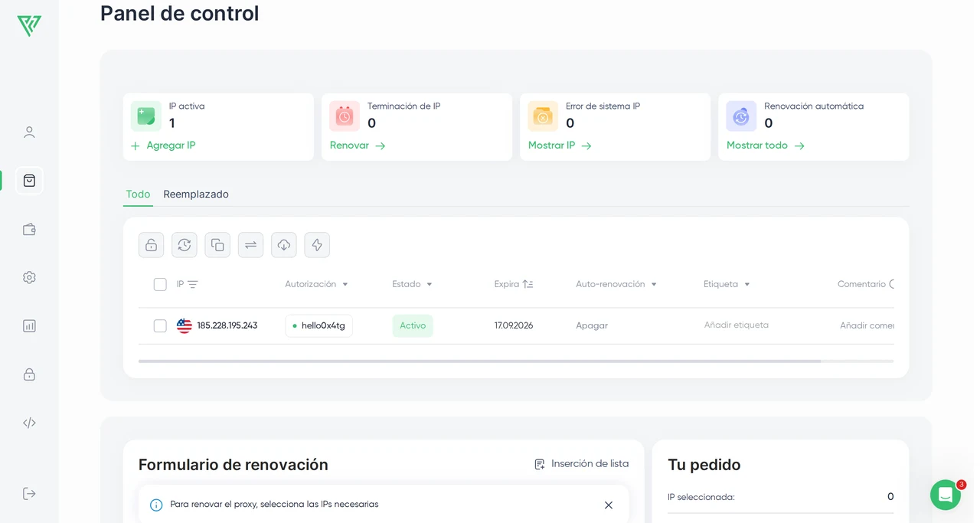Click the green logo in the sidebar

(x=29, y=25)
